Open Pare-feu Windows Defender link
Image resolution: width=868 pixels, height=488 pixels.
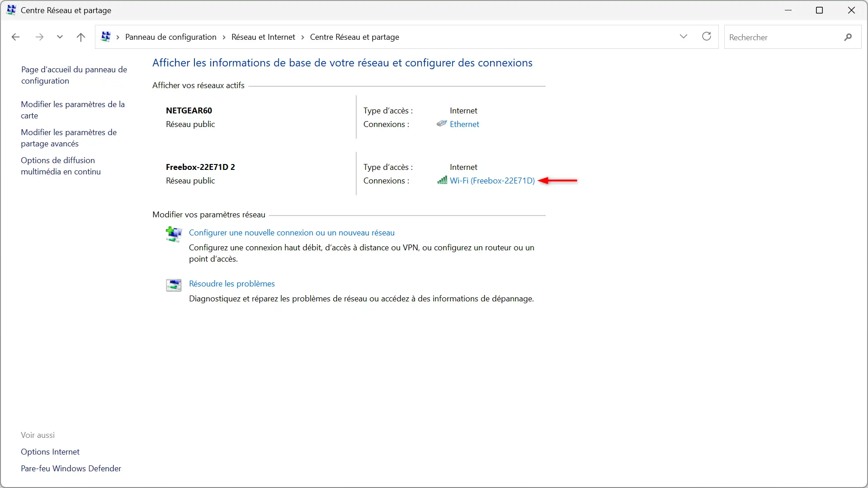pyautogui.click(x=71, y=468)
